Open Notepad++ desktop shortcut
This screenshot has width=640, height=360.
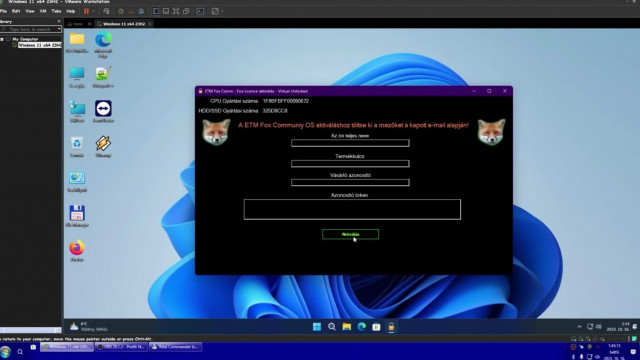point(103,77)
